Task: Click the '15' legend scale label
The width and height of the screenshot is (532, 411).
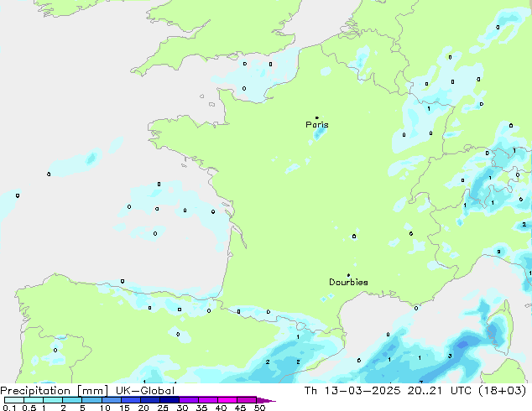Action: click(124, 408)
